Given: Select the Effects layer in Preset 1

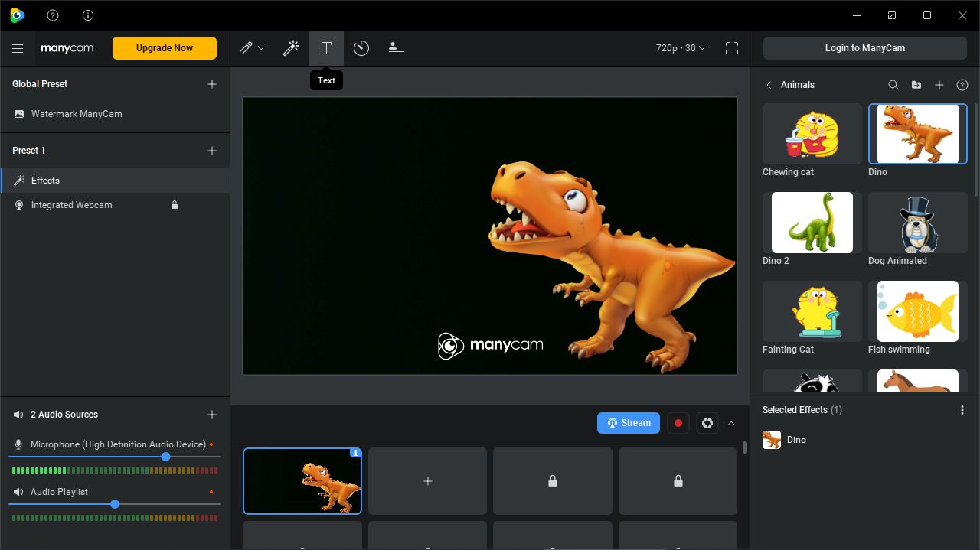Looking at the screenshot, I should tap(115, 181).
